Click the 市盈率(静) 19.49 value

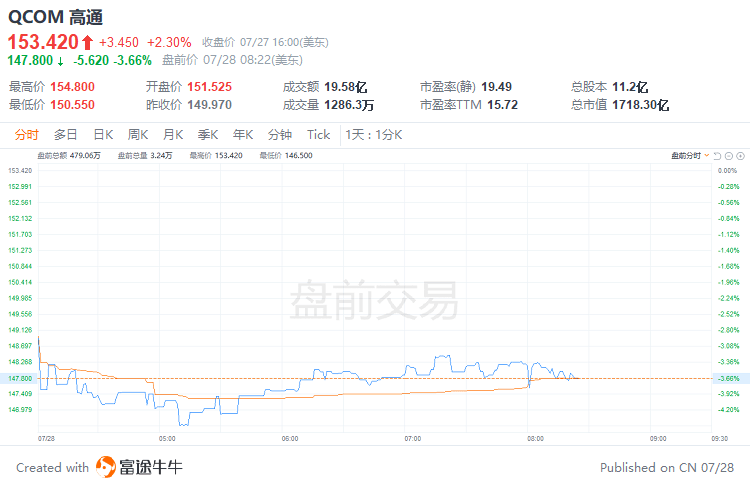(496, 87)
